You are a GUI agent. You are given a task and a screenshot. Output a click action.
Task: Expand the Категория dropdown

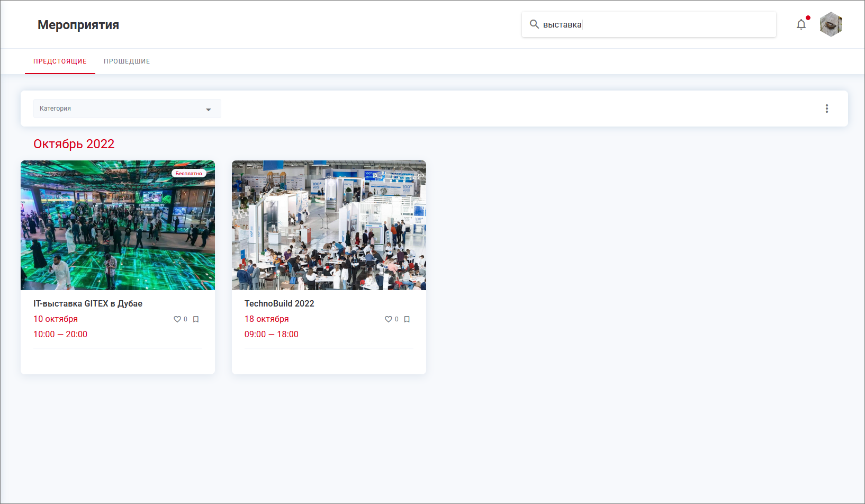click(127, 109)
